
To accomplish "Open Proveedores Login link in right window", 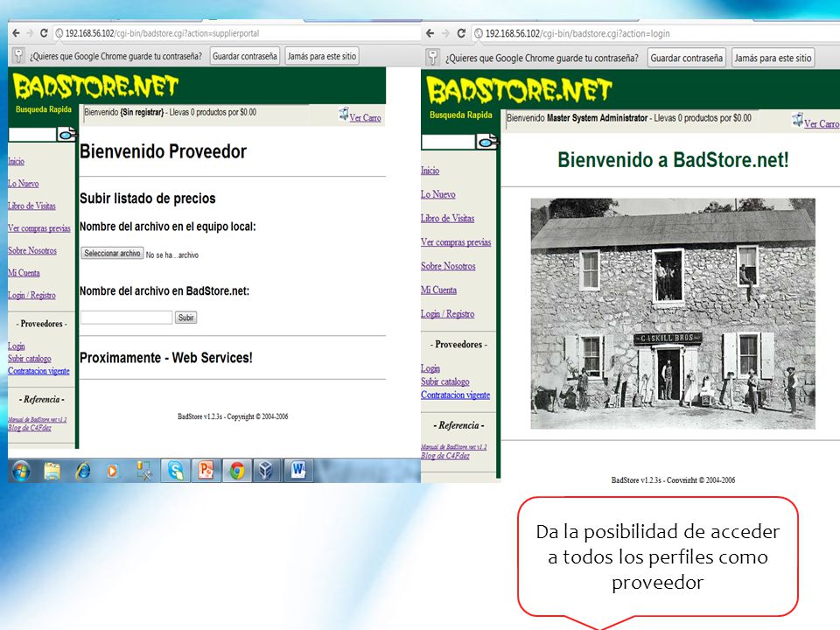I will (430, 368).
